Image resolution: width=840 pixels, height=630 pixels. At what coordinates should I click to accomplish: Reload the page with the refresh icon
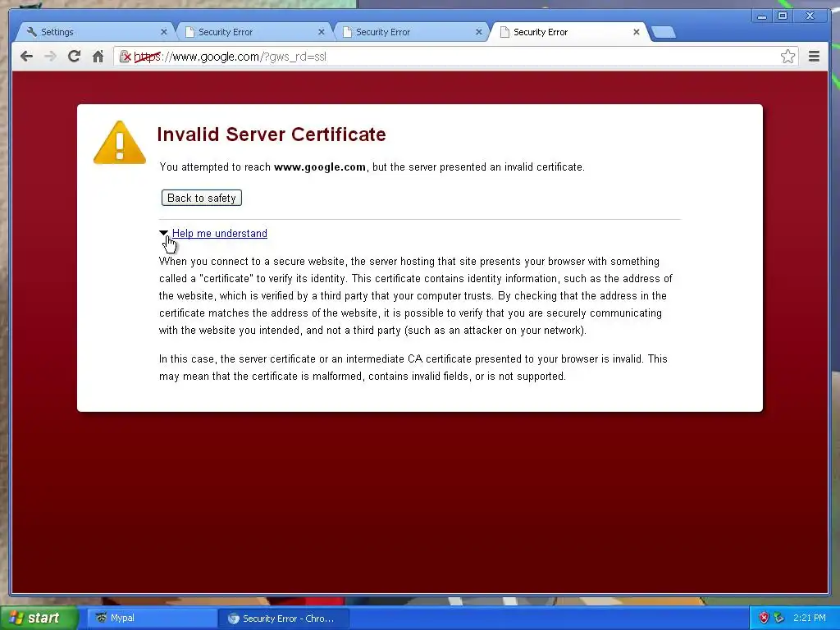pos(74,57)
